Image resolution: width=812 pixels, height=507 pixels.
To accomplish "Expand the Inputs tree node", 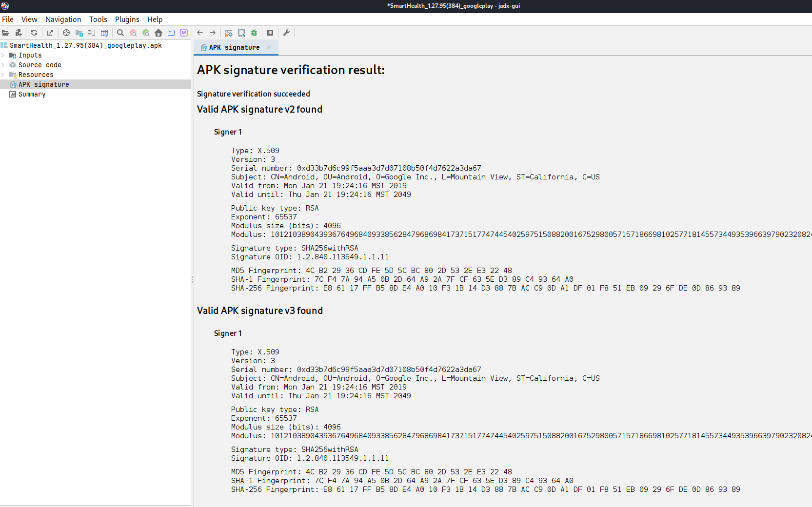I will pyautogui.click(x=3, y=55).
